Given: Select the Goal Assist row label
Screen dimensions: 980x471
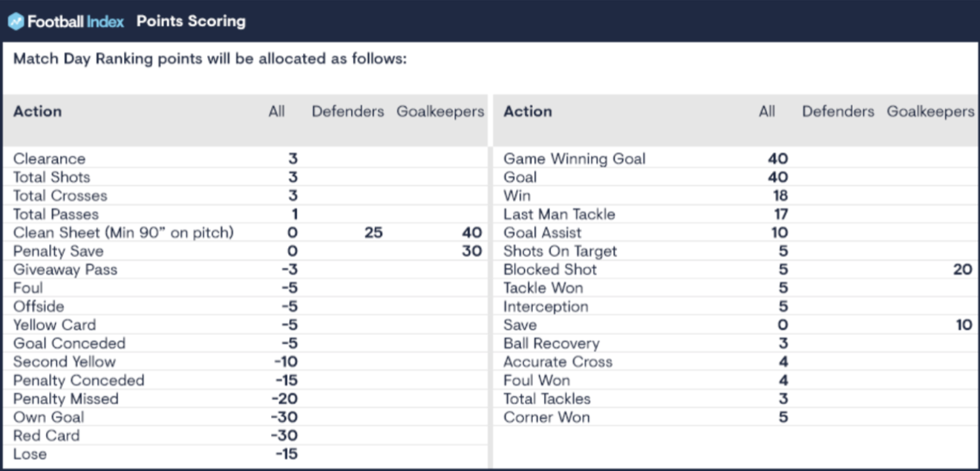Looking at the screenshot, I should click(x=542, y=233).
